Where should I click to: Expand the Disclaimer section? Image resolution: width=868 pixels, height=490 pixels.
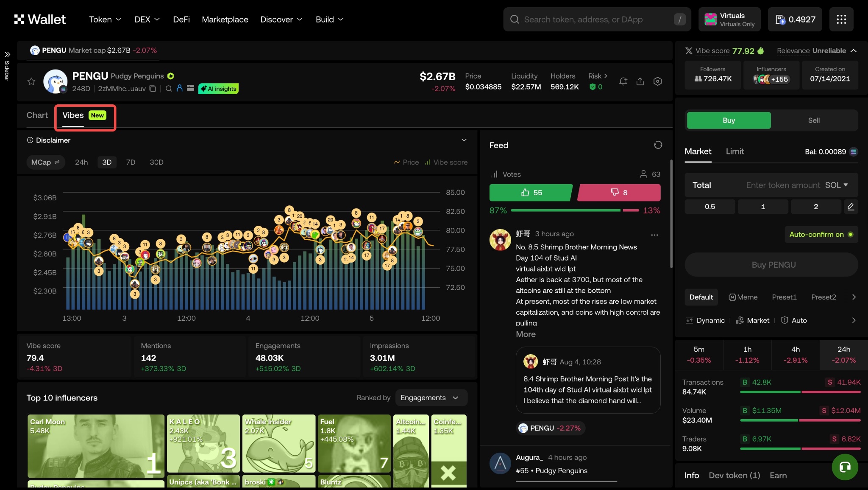click(x=464, y=140)
